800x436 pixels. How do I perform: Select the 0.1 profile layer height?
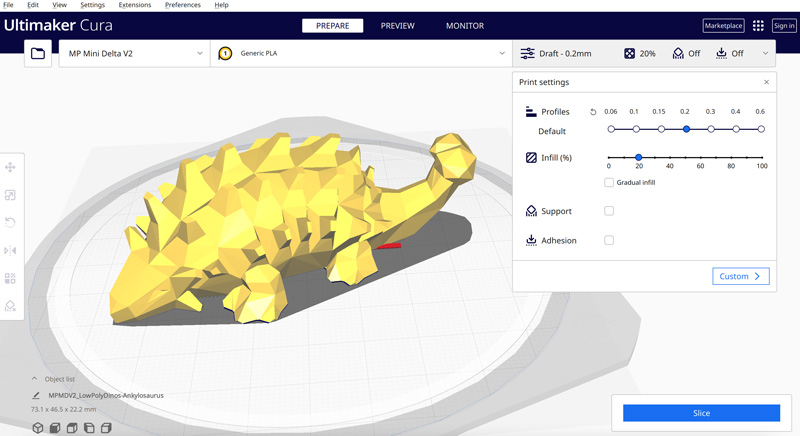[636, 129]
